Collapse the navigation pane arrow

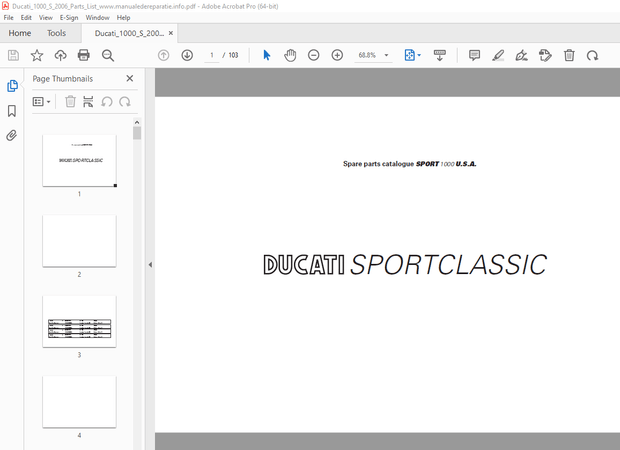pos(150,265)
